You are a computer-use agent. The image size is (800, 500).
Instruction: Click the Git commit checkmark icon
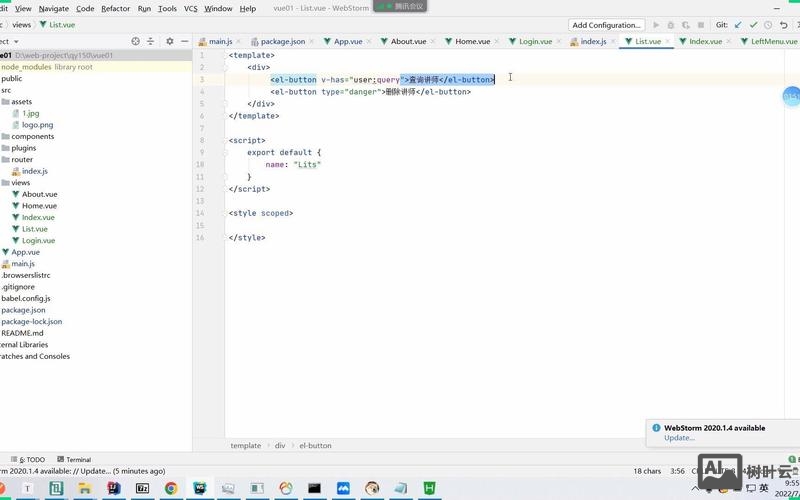click(754, 25)
